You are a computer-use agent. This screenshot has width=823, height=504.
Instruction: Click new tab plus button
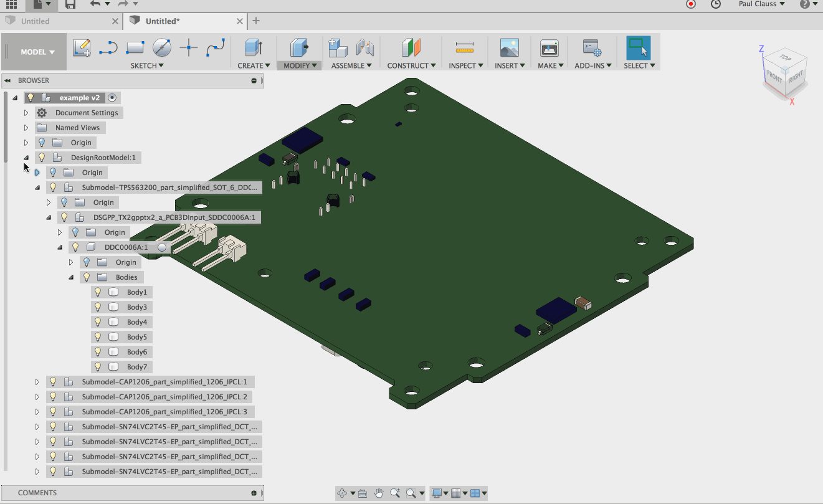point(255,21)
